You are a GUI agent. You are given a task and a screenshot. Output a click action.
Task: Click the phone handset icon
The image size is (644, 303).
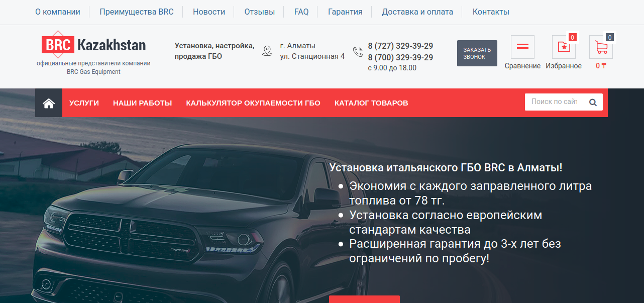pyautogui.click(x=358, y=51)
